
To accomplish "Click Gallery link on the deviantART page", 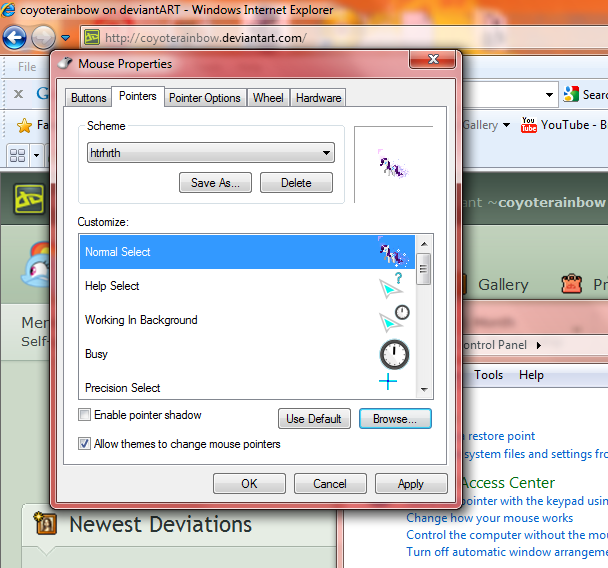I will coord(503,285).
